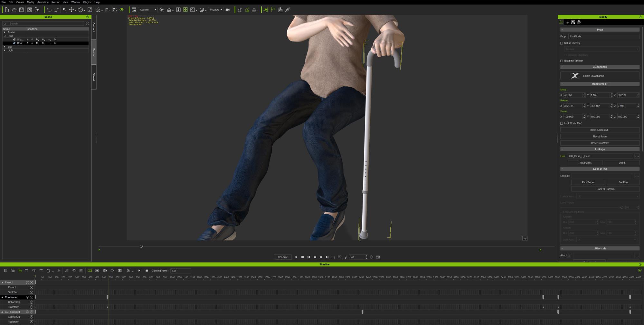This screenshot has width=644, height=325.
Task: Select the checkerboard material tab in Modify
Action: coord(573,22)
